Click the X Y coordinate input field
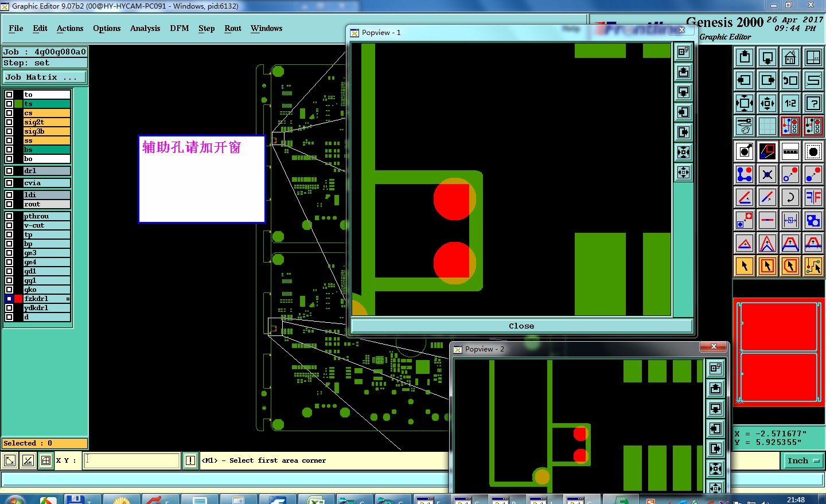The height and width of the screenshot is (504, 826). 132,460
